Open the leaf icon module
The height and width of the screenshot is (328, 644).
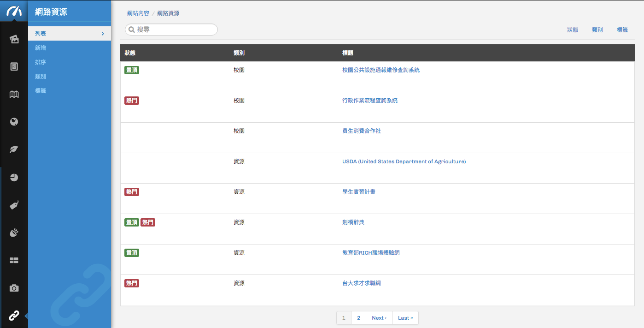(x=14, y=149)
